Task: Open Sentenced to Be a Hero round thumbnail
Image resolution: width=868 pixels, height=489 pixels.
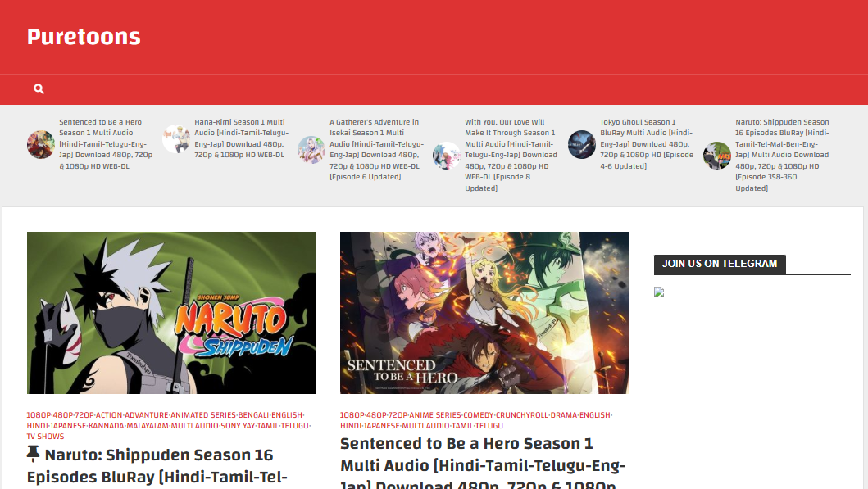Action: point(41,144)
